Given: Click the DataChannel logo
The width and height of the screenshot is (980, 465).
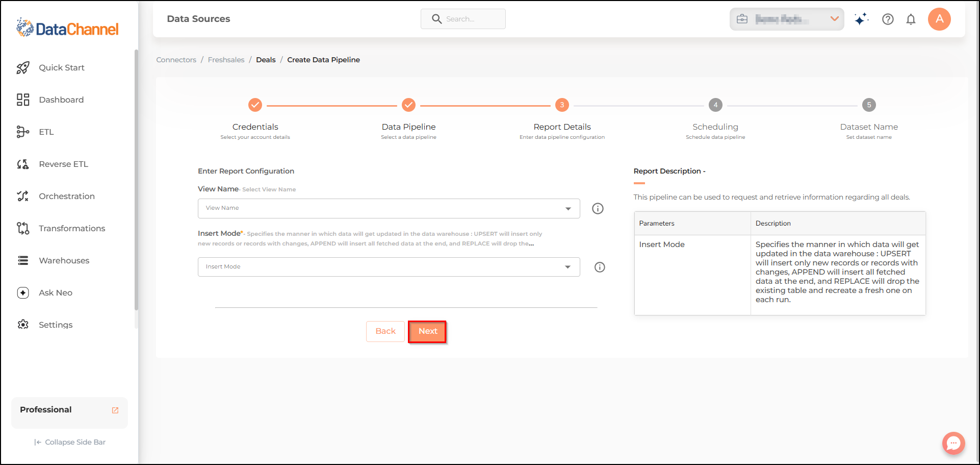Looking at the screenshot, I should [x=67, y=28].
